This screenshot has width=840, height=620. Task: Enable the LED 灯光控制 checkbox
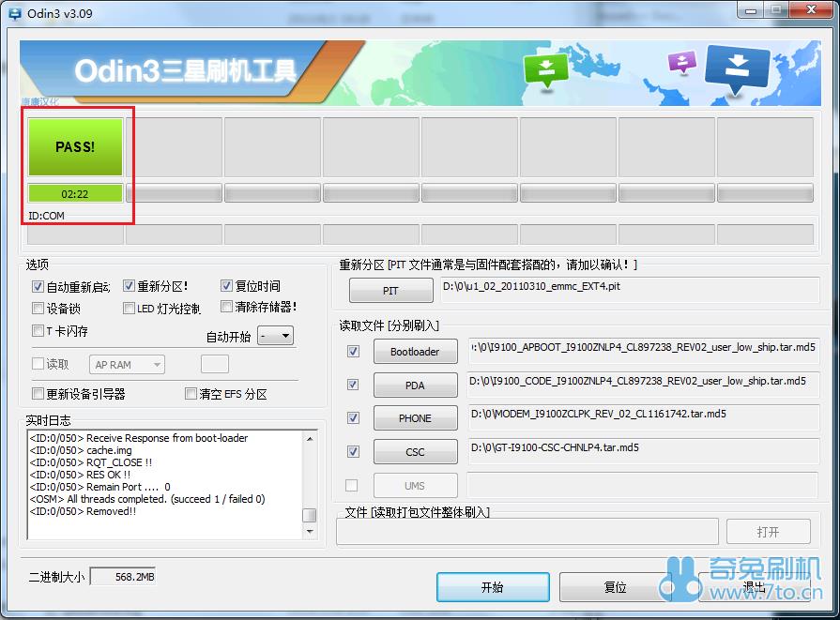(x=130, y=309)
